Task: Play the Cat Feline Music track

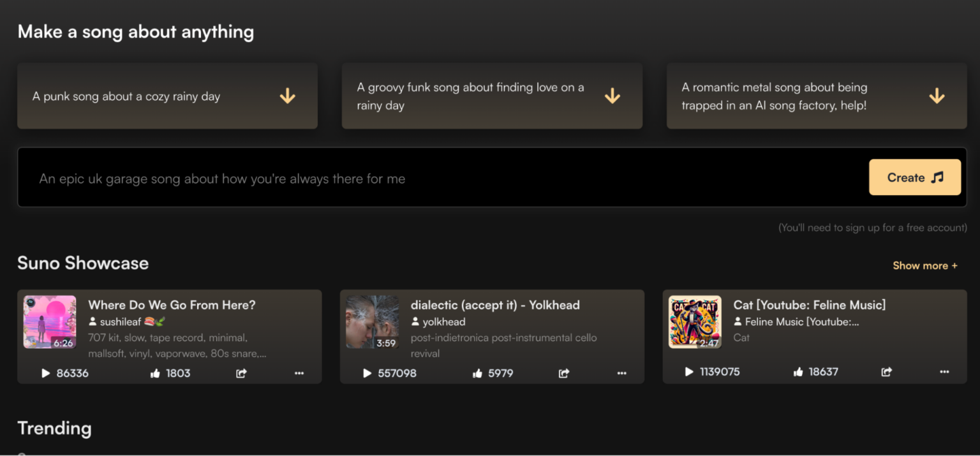Action: (x=689, y=372)
